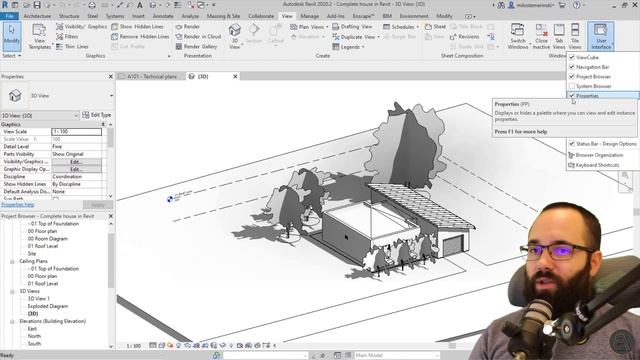The image size is (640, 360).
Task: Switch to A101 - Technical plans view tab
Action: (x=151, y=76)
